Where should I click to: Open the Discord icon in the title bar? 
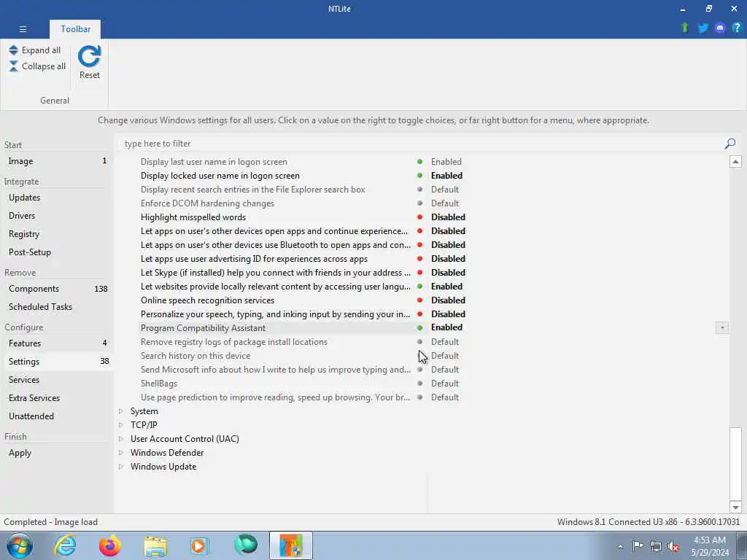pos(720,28)
